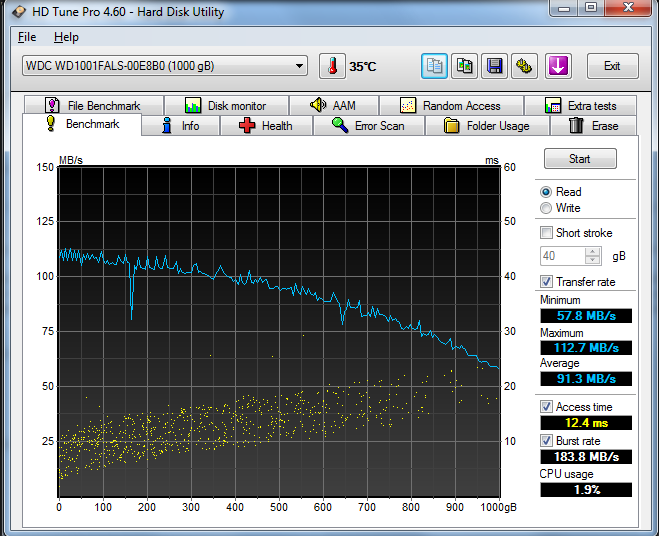
Task: Click the copy text to clipboard icon
Action: 435,66
